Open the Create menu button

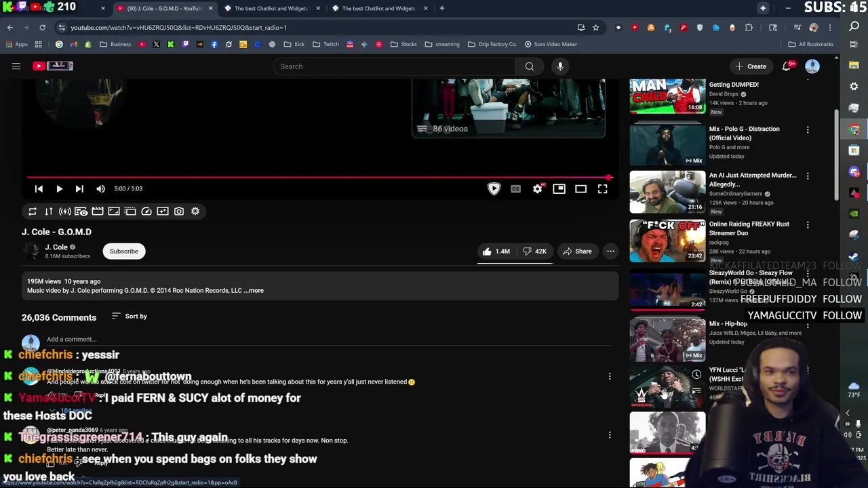751,66
